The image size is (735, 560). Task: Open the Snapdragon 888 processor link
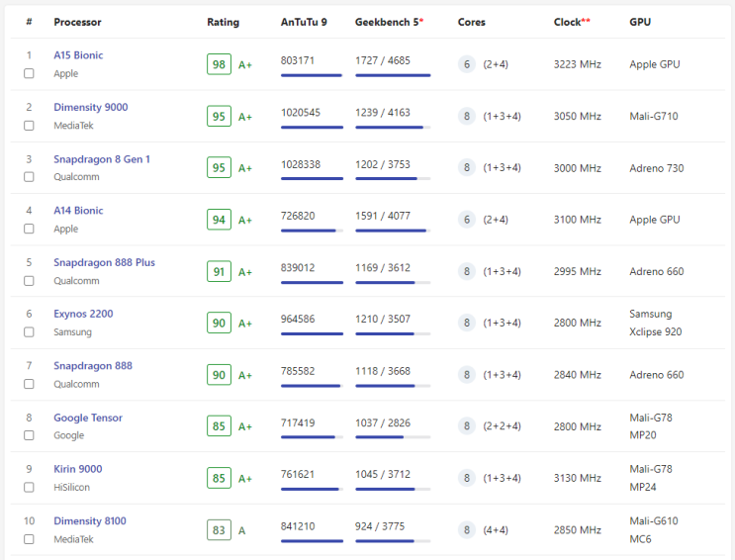[93, 365]
